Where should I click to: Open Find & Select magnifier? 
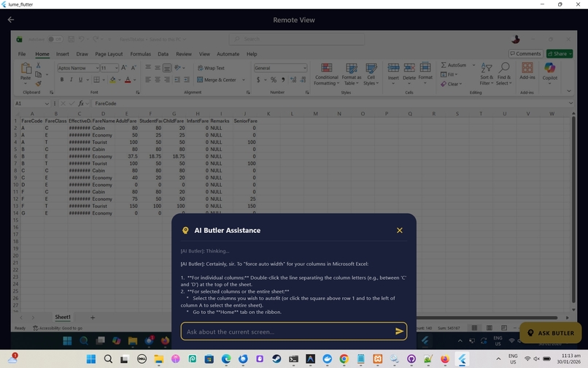(503, 74)
